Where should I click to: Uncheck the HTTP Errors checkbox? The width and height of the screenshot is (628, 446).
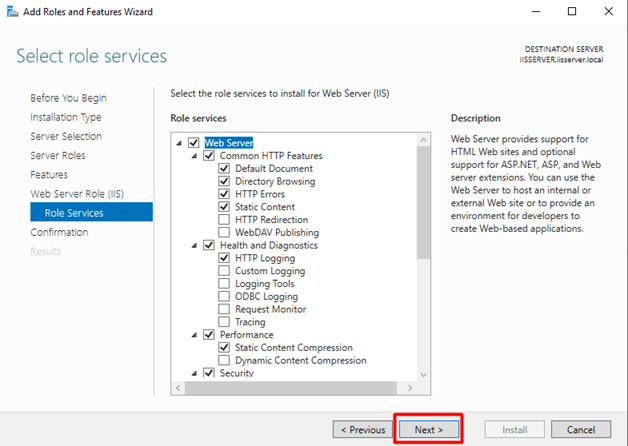tap(224, 194)
